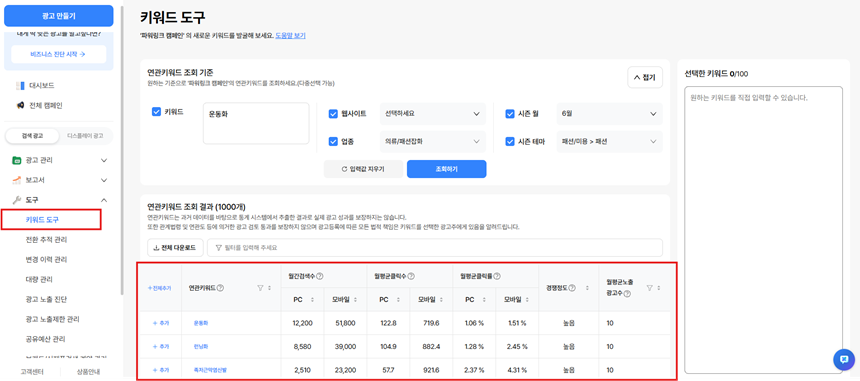The image size is (860, 381).
Task: Click 전체 다운로드 button
Action: 176,247
